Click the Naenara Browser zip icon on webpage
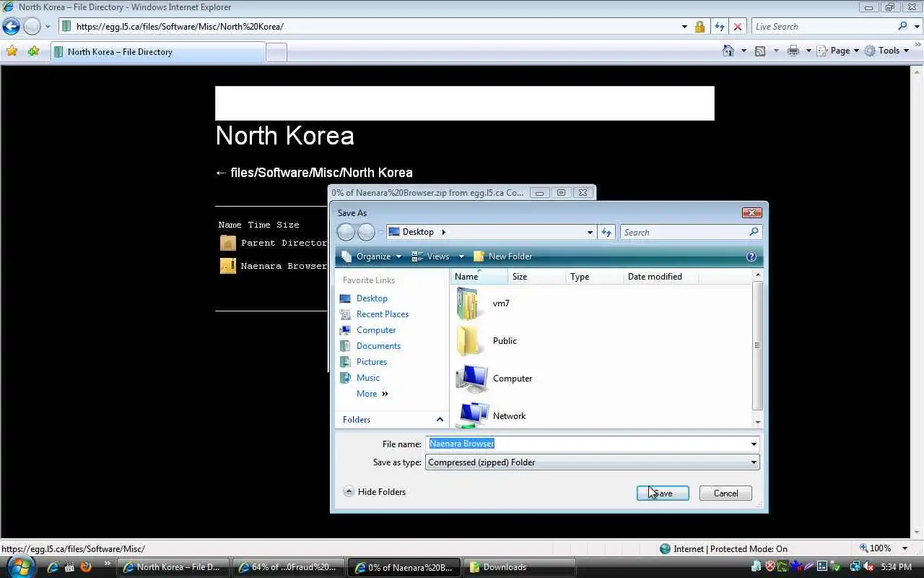This screenshot has height=578, width=924. coord(228,266)
